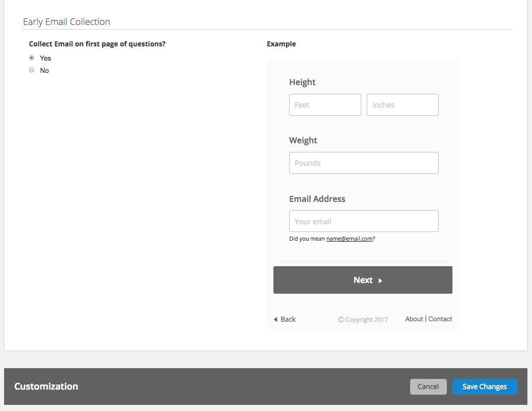Viewport: 532px width, 411px height.
Task: Click the Weight label in example form
Action: [303, 140]
